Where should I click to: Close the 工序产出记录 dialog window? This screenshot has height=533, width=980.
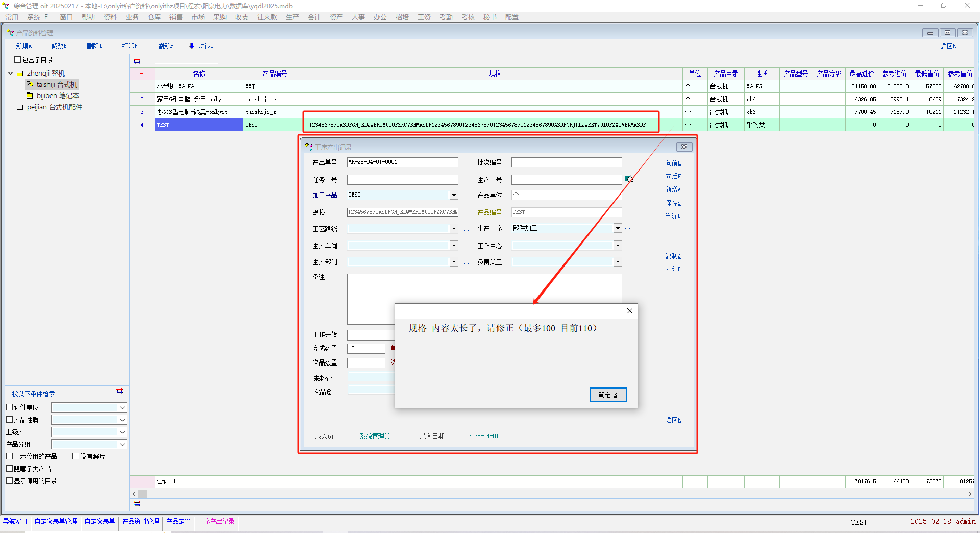684,147
